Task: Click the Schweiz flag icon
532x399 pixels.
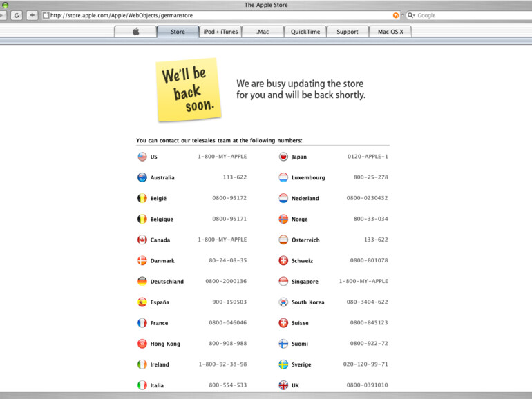Action: pyautogui.click(x=283, y=260)
